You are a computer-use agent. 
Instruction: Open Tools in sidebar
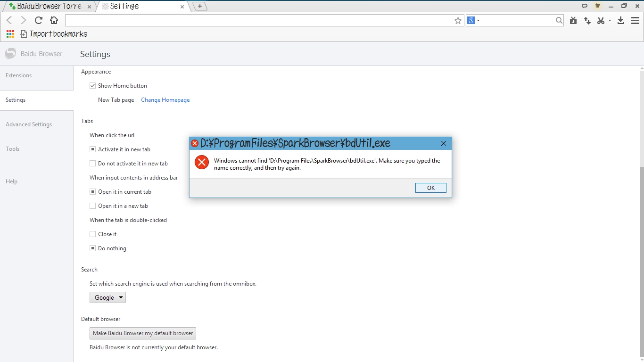pos(13,149)
